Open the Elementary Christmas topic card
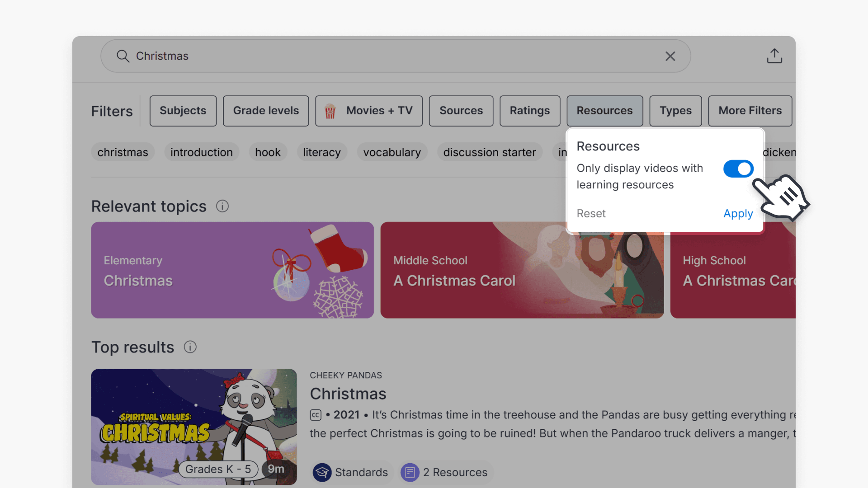This screenshot has width=868, height=488. [232, 270]
